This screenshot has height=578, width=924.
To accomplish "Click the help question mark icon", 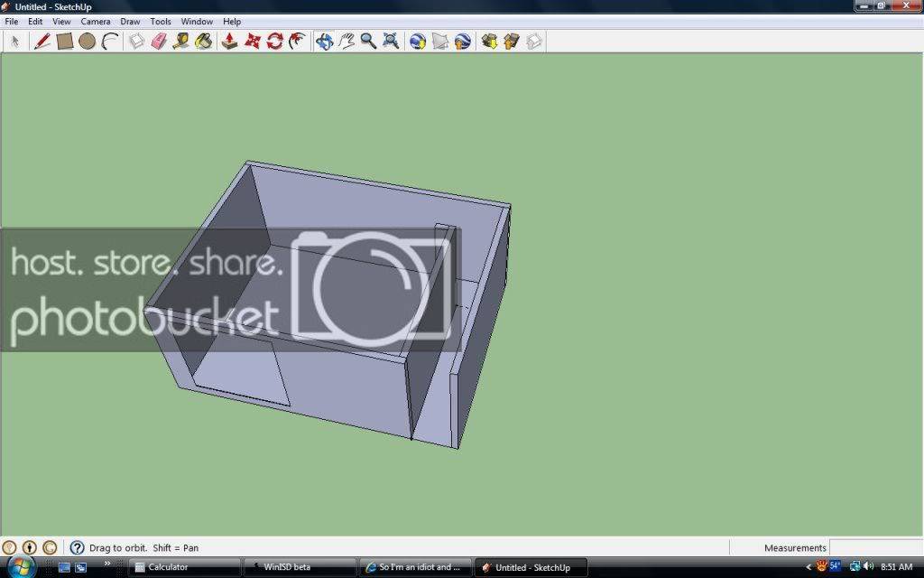I will [78, 548].
